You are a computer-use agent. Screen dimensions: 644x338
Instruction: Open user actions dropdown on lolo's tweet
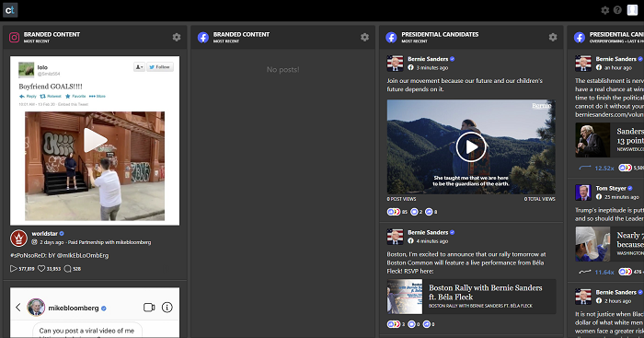139,67
